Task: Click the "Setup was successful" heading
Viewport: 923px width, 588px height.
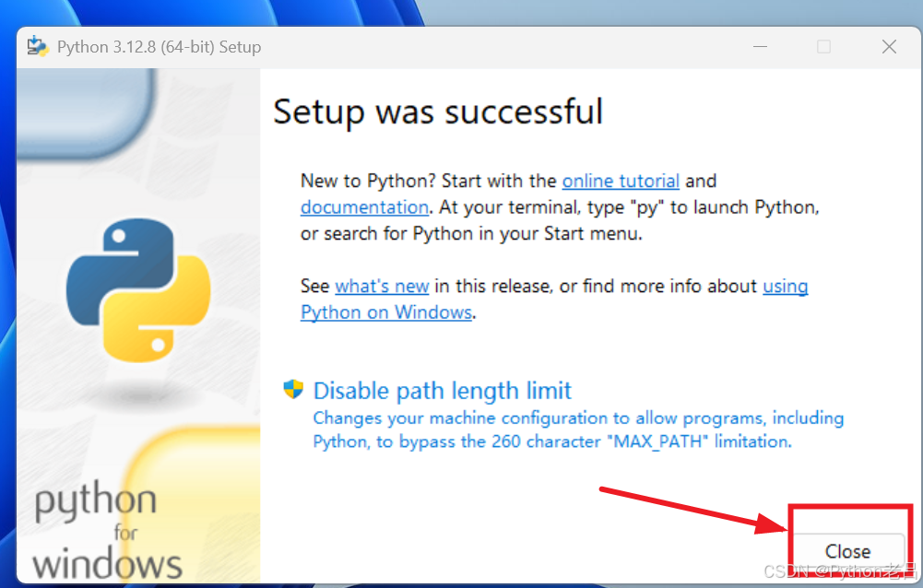Action: tap(438, 112)
